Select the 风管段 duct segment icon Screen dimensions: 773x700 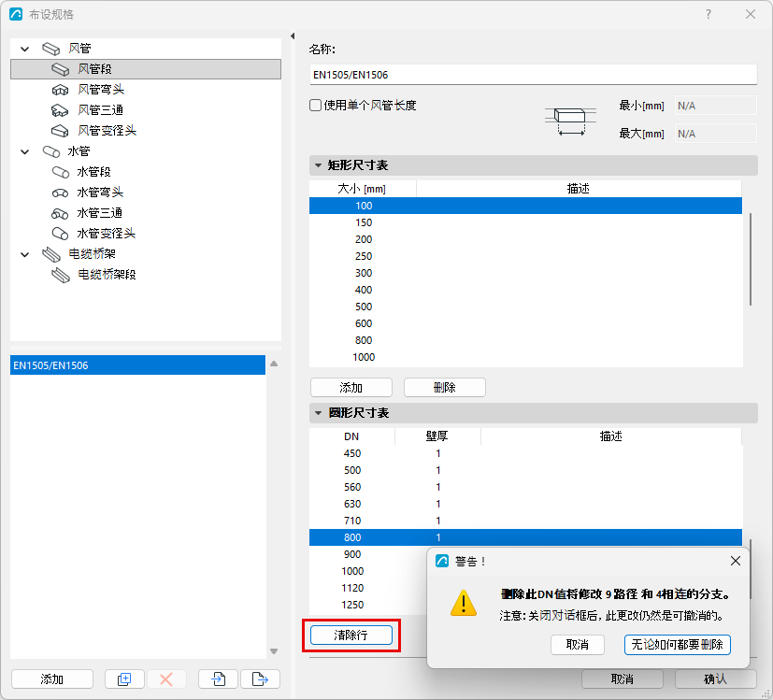[60, 69]
